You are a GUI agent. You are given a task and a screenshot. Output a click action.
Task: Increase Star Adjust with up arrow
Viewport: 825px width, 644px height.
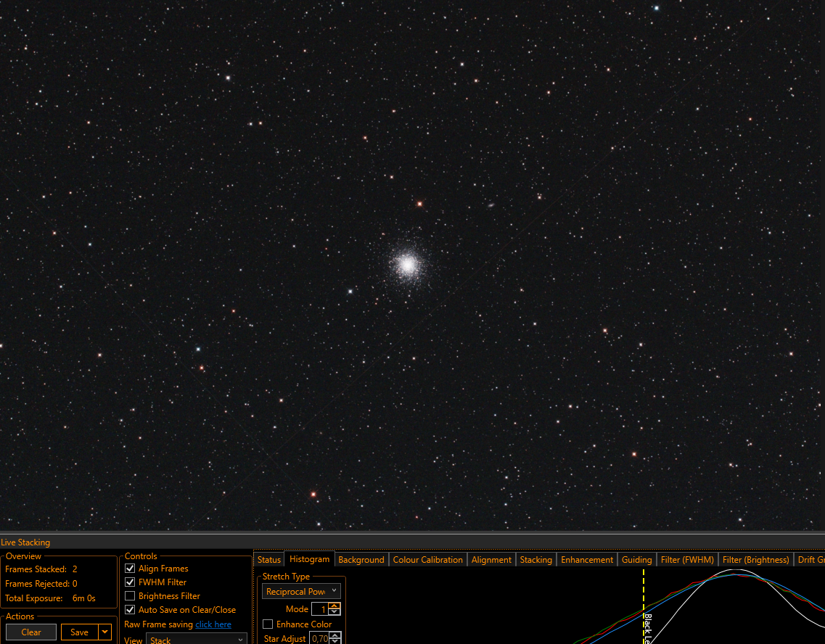coord(334,635)
